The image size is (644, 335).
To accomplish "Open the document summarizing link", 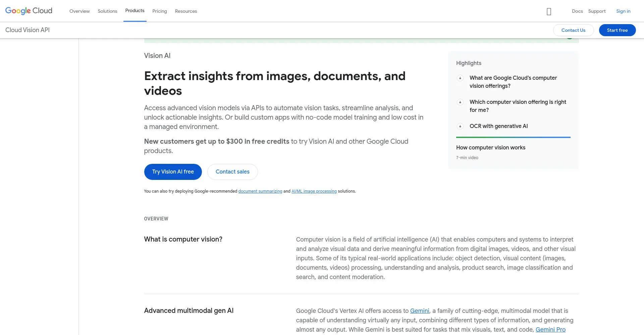I will point(260,191).
